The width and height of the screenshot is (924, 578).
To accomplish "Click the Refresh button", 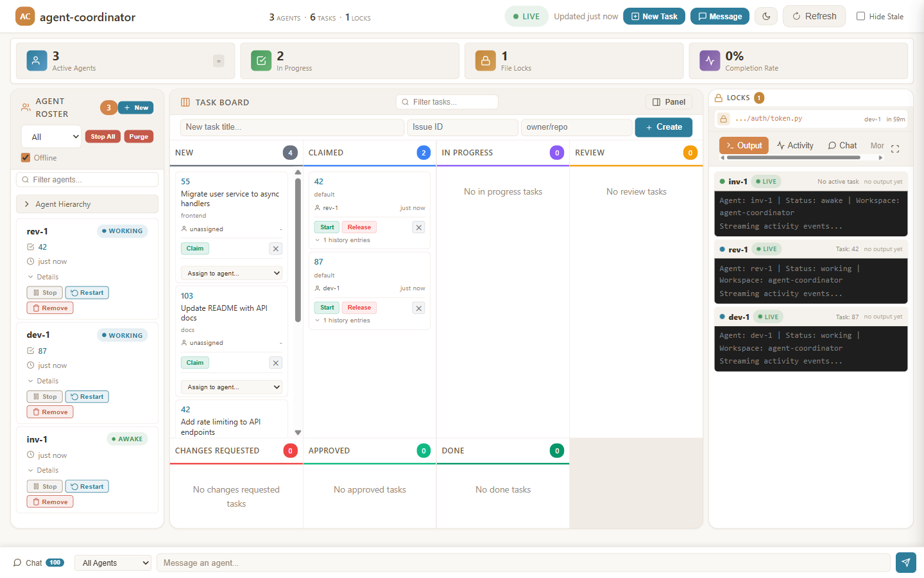I will [814, 17].
